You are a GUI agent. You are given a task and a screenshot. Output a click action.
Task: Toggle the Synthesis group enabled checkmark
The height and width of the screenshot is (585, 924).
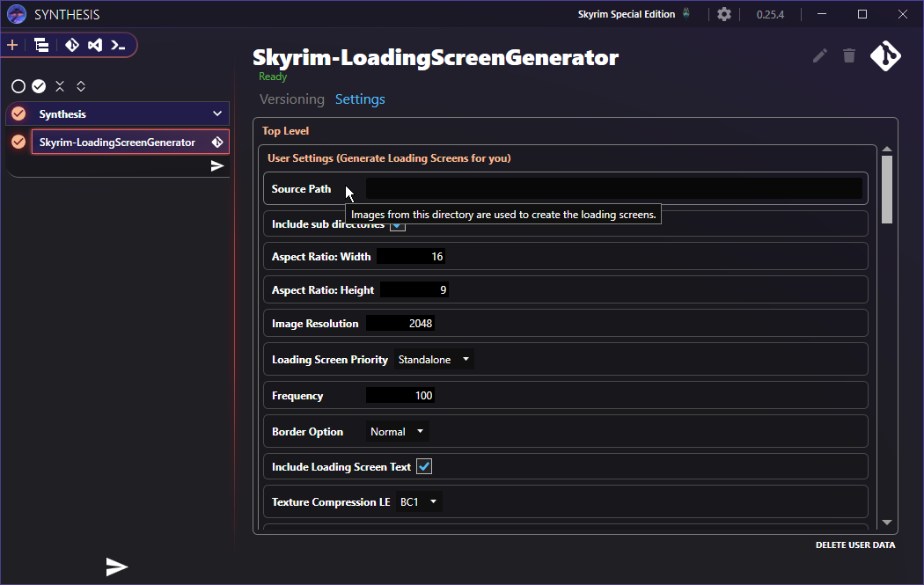(18, 113)
